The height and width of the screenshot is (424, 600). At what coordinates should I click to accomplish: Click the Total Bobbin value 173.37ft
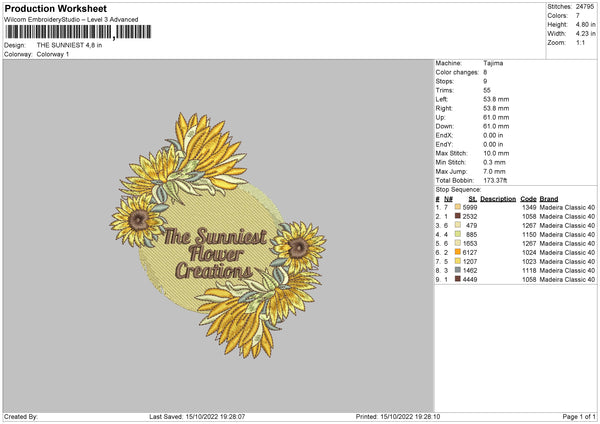point(495,181)
